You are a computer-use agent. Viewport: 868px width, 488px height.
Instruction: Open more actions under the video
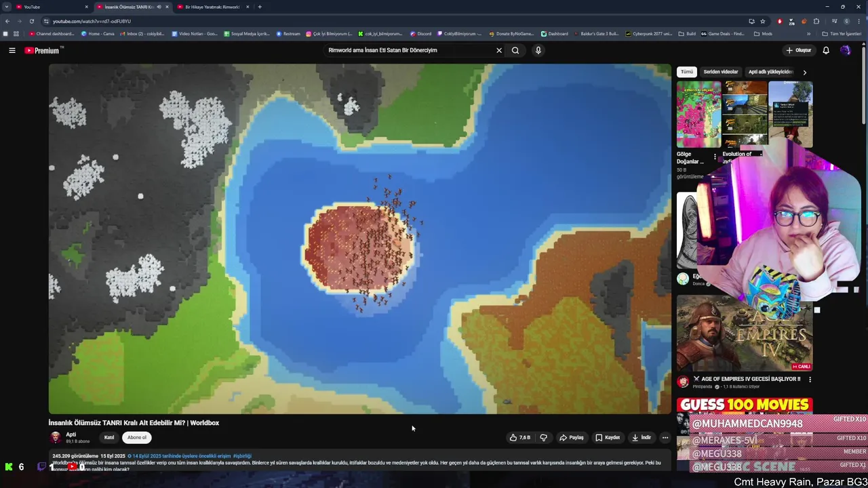point(665,438)
